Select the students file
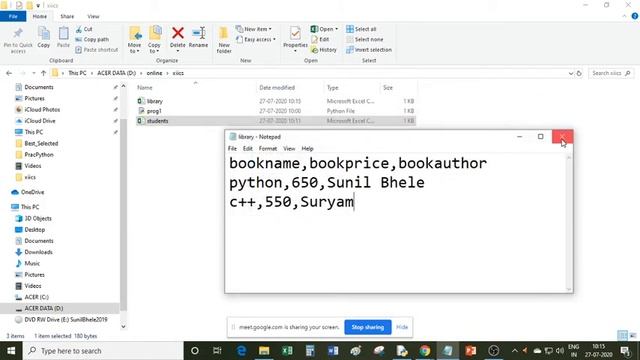Viewport: 640px width, 360px height. coord(158,121)
